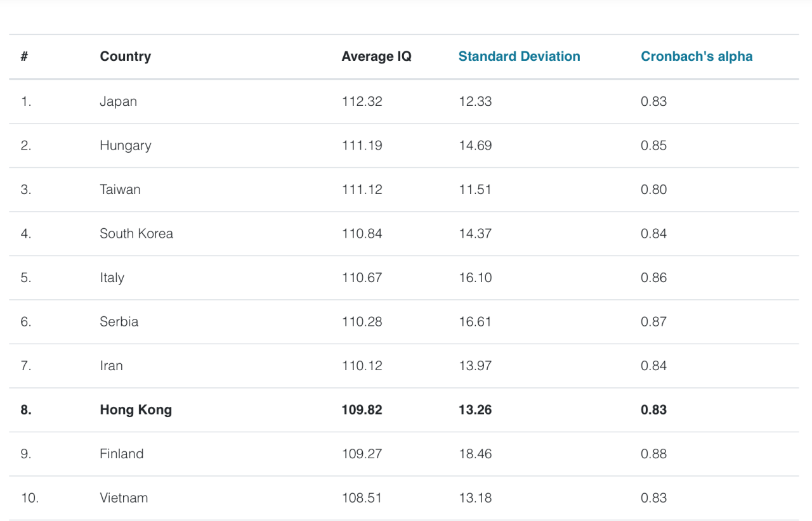812x521 pixels.
Task: Click the Cronbach's alpha header link
Action: pos(697,56)
